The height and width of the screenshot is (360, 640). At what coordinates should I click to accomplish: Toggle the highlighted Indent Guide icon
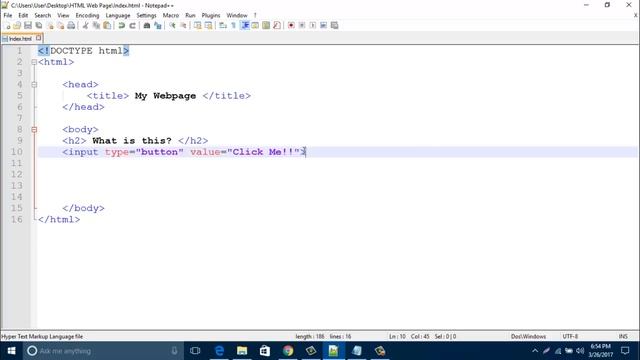245,25
